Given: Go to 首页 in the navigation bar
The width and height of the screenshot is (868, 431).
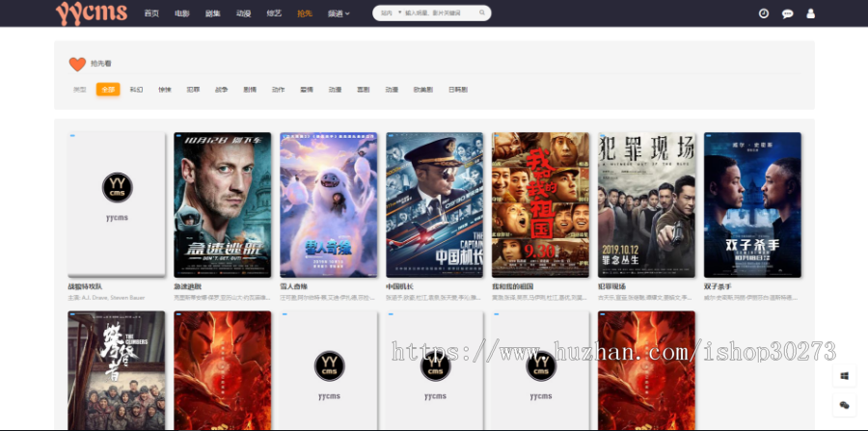Looking at the screenshot, I should tap(151, 13).
